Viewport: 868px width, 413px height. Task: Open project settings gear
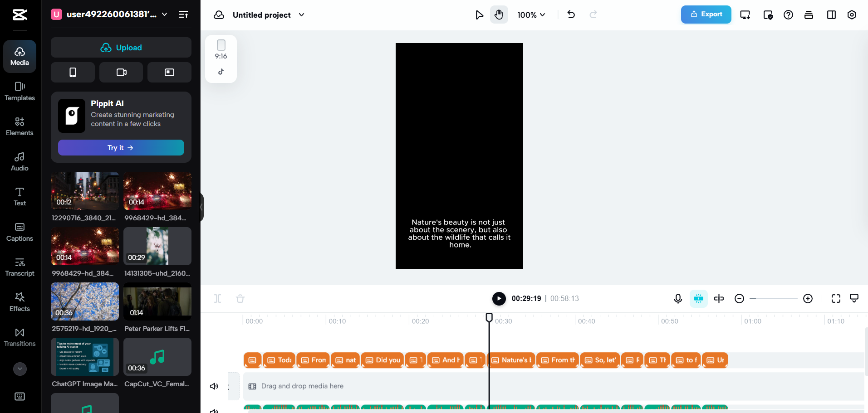tap(852, 15)
